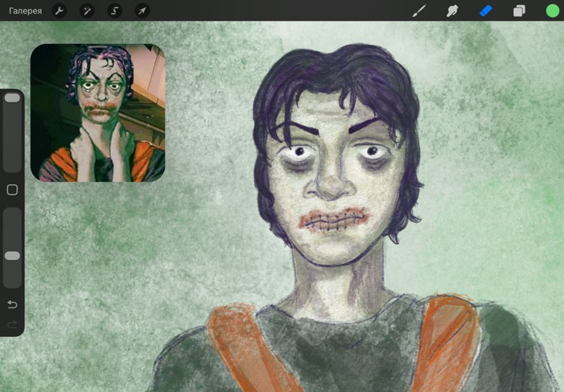564x392 pixels.
Task: Redo the undone stroke
Action: click(12, 325)
